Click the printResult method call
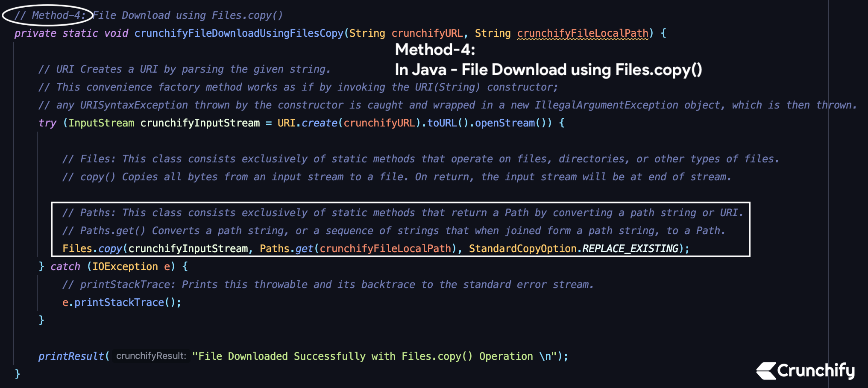Screen dimensions: 868x388 [71, 356]
